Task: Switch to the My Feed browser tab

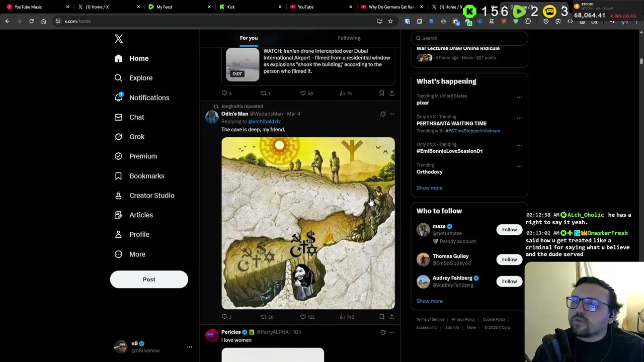Action: [179, 7]
